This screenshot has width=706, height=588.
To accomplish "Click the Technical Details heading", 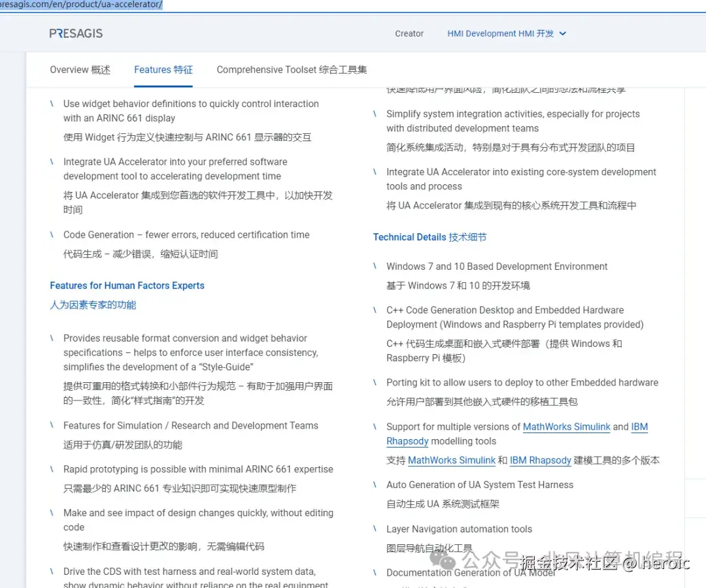I will (429, 237).
